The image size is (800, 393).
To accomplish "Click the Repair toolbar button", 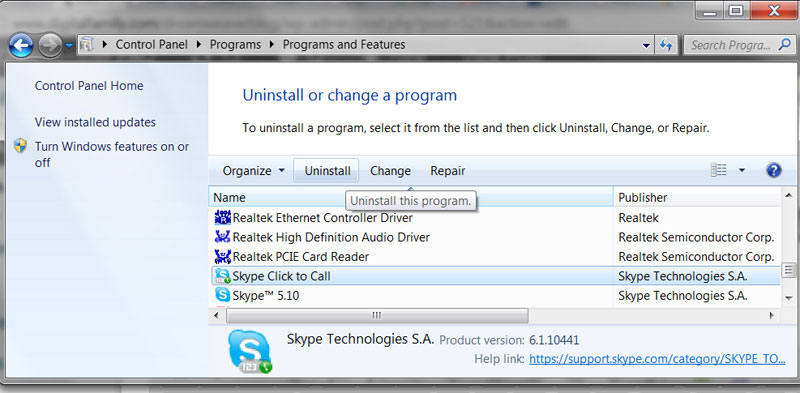I will click(x=447, y=171).
